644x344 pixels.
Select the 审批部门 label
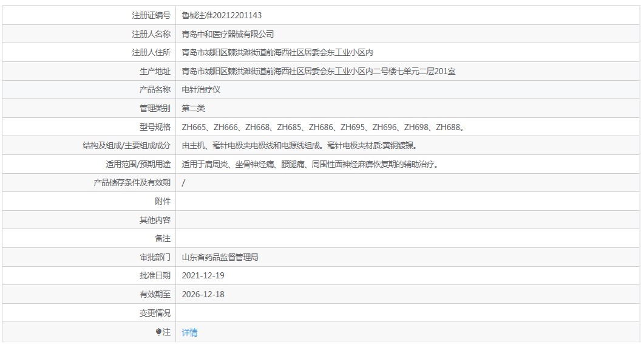tap(155, 257)
